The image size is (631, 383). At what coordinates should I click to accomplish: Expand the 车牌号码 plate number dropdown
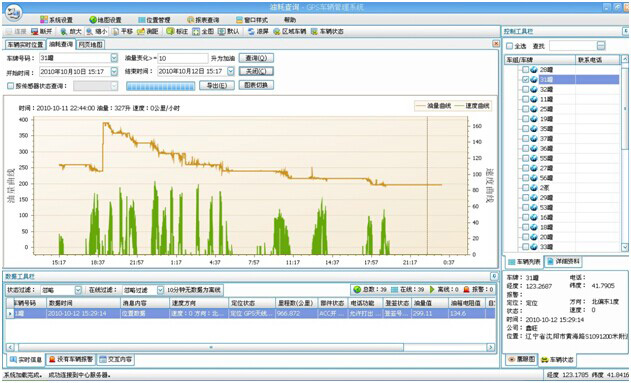coord(114,58)
